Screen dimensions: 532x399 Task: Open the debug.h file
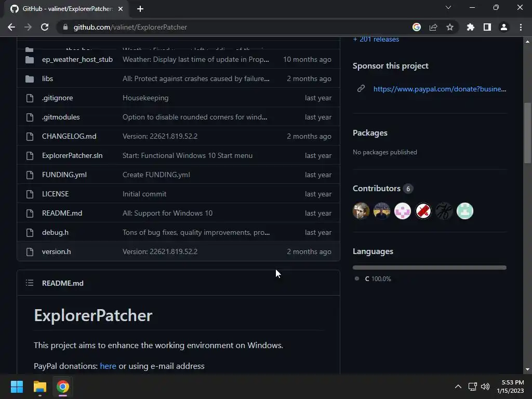[55, 232]
